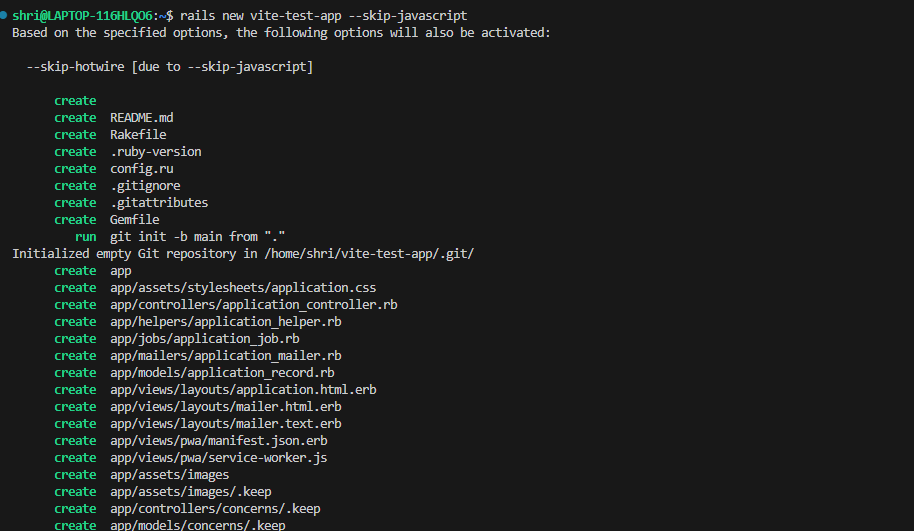
Task: Click the manifest.json.erb file path
Action: click(218, 441)
